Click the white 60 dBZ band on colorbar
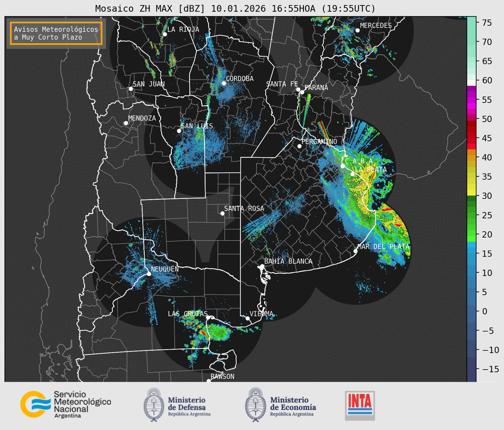504x430 pixels. [471, 83]
